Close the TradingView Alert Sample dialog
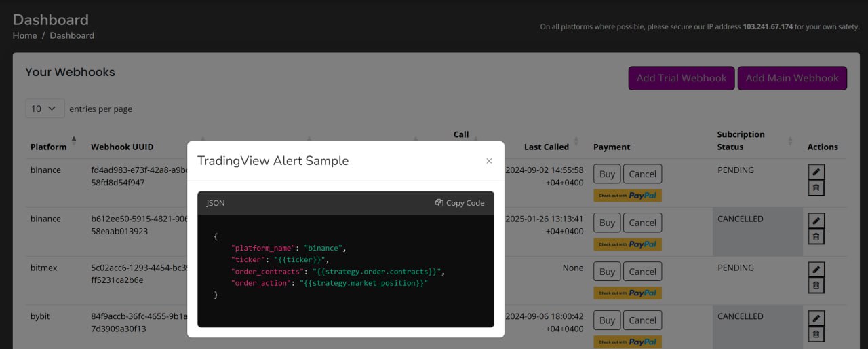The height and width of the screenshot is (349, 868). [489, 161]
